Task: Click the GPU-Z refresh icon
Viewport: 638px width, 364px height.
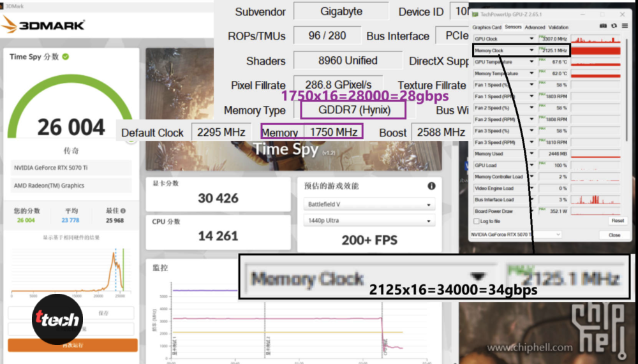Action: 614,27
